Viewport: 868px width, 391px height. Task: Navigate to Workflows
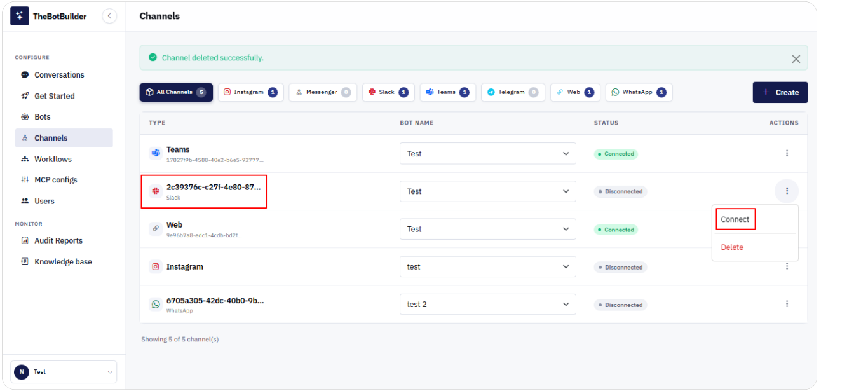64,159
